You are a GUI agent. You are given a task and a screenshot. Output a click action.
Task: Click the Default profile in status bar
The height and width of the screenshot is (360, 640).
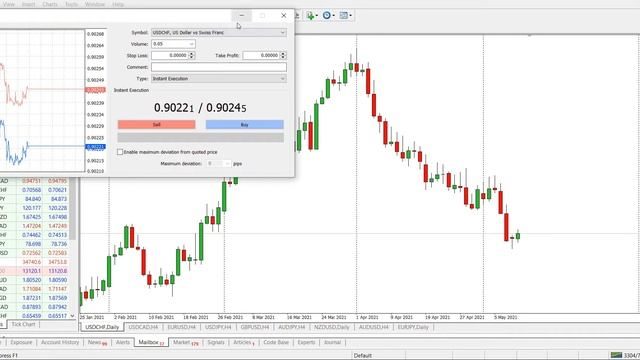[362, 356]
